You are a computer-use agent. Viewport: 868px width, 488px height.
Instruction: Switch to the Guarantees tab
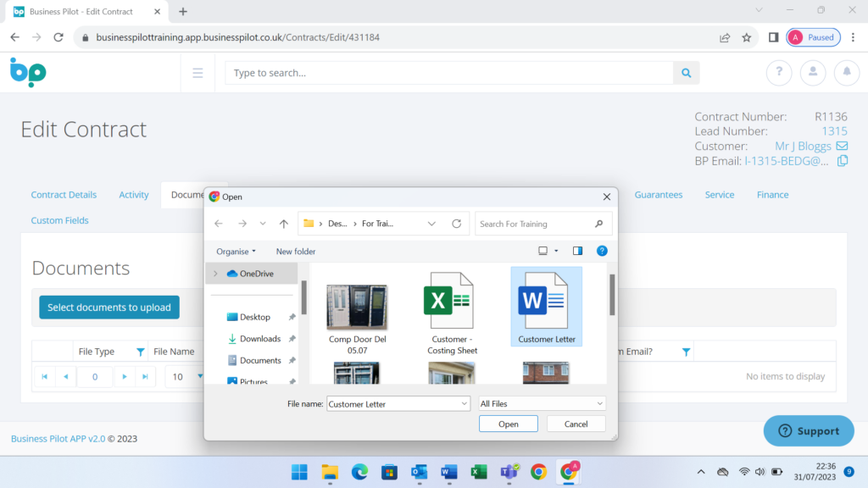[x=658, y=195]
